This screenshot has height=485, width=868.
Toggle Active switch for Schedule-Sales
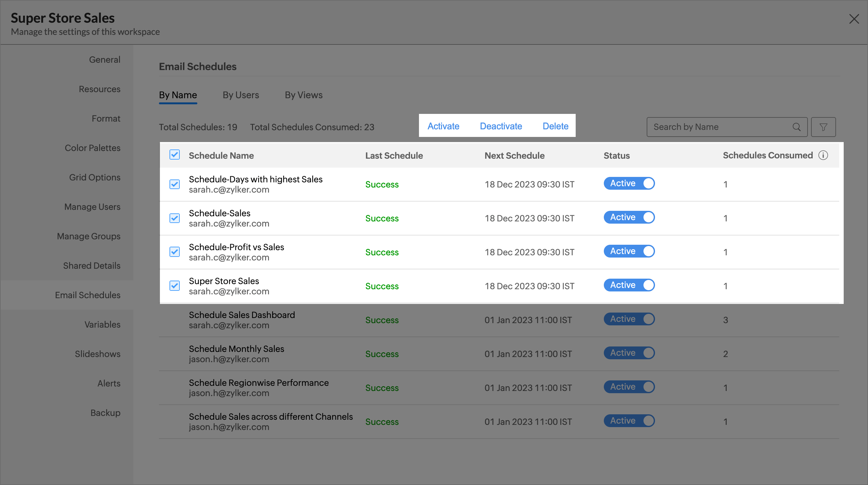pos(629,218)
